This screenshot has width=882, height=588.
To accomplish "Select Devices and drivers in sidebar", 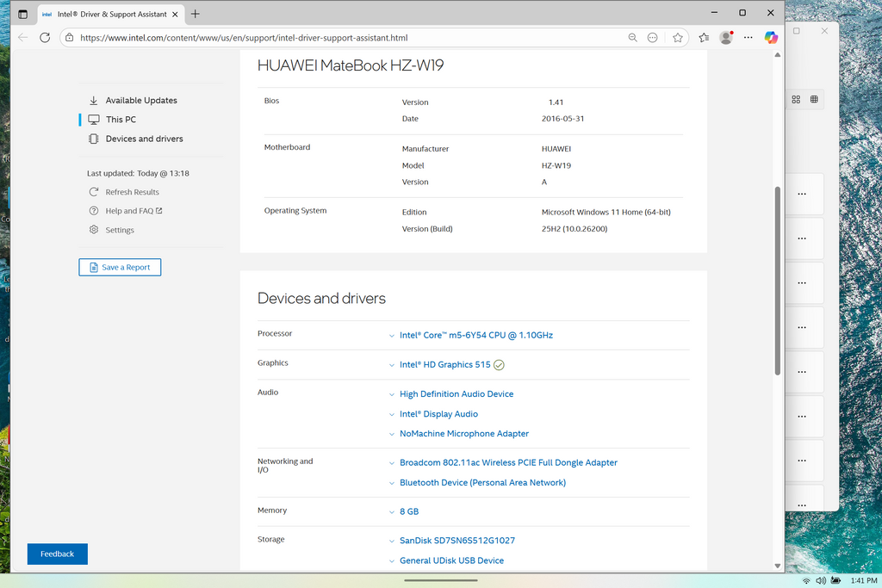I will click(144, 139).
